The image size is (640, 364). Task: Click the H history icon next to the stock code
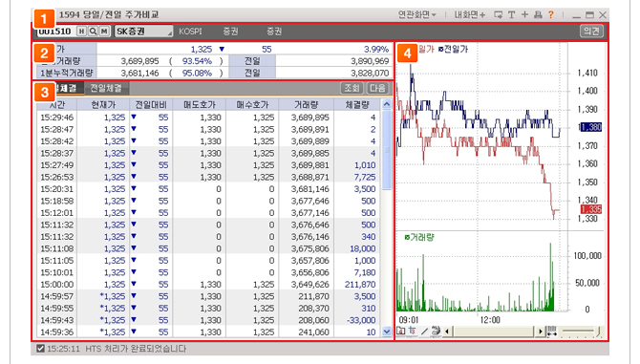[x=81, y=31]
